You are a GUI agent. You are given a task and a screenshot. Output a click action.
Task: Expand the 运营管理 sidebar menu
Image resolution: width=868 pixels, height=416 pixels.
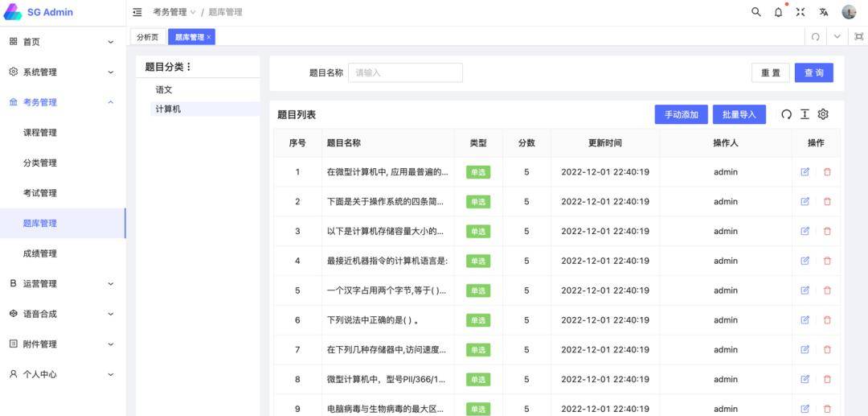tap(63, 283)
